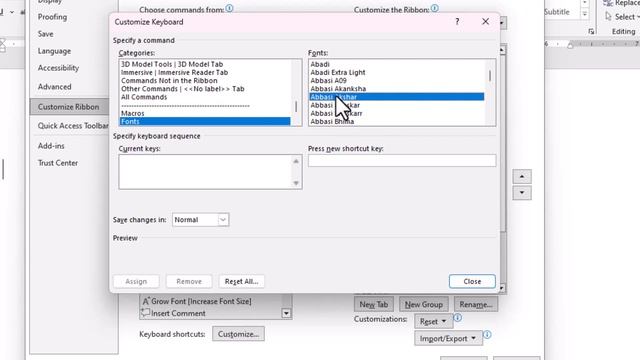Viewport: 640px width, 360px height.
Task: Click info icon beside Customize the Ribbon
Action: click(435, 8)
